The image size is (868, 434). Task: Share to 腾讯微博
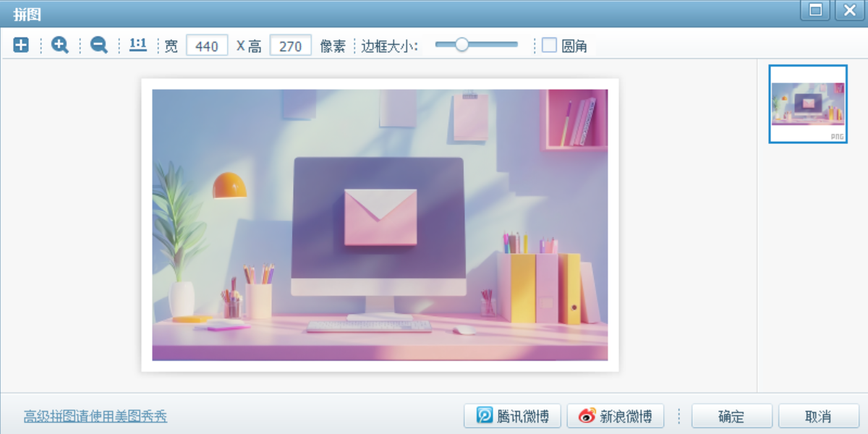point(512,417)
